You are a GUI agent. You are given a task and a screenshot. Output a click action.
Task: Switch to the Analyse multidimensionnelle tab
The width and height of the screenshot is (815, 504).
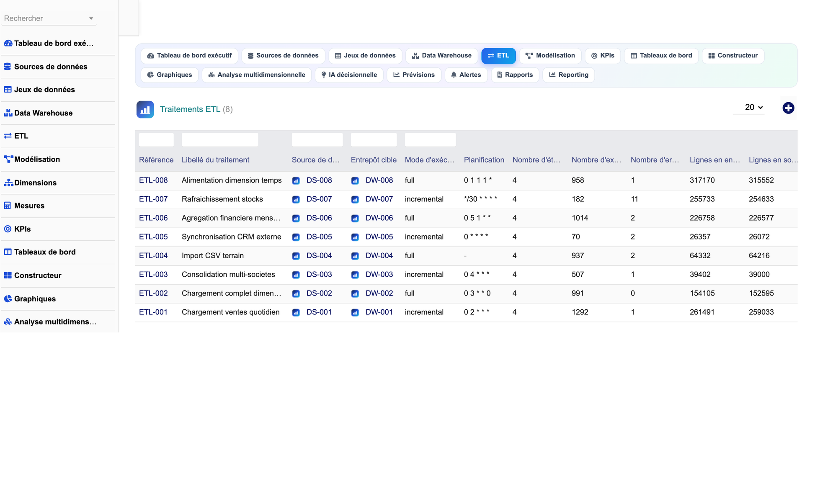coord(257,75)
